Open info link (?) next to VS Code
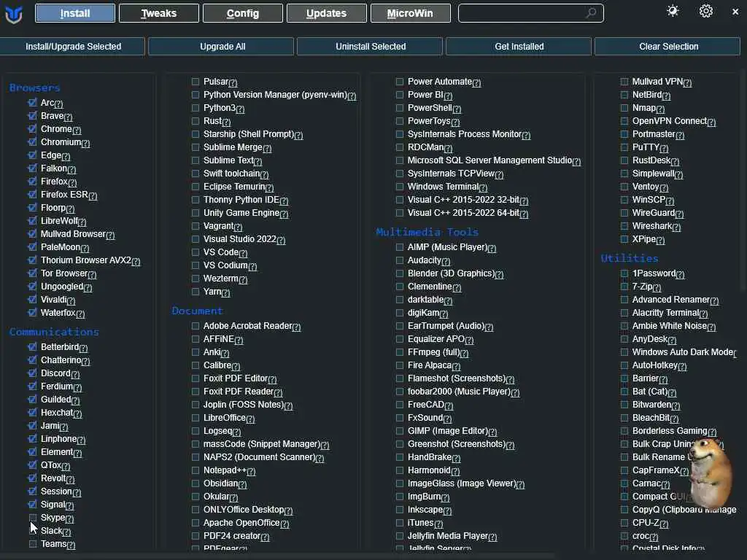 tap(243, 253)
